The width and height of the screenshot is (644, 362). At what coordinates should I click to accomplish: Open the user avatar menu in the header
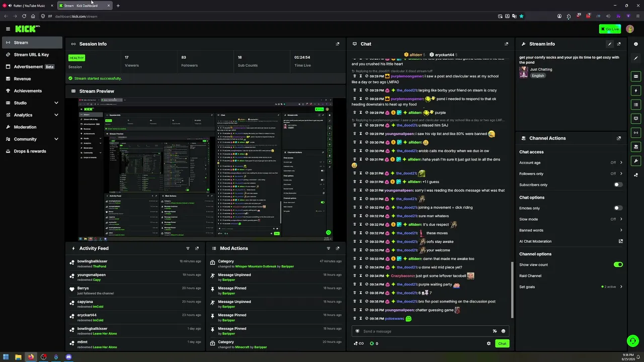coord(630,29)
